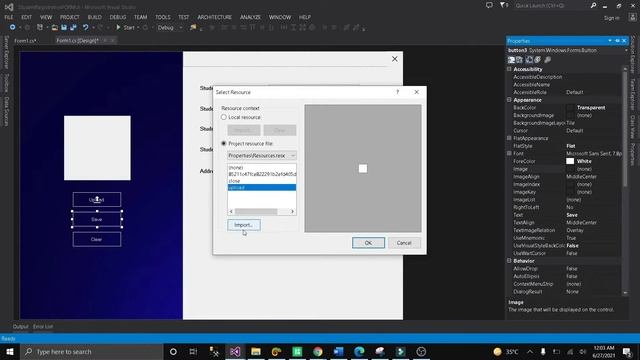Open the Properties window options dropdown arrow
Image resolution: width=640 pixels, height=360 pixels.
610,41
